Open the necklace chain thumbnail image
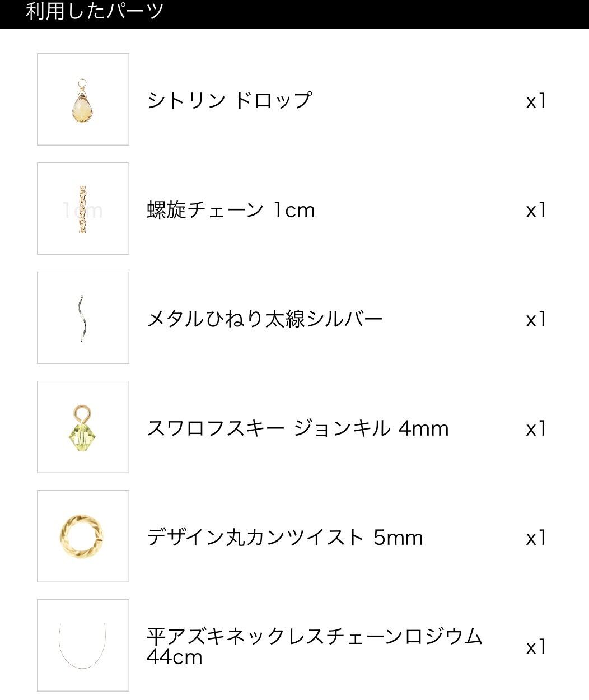 click(x=83, y=646)
